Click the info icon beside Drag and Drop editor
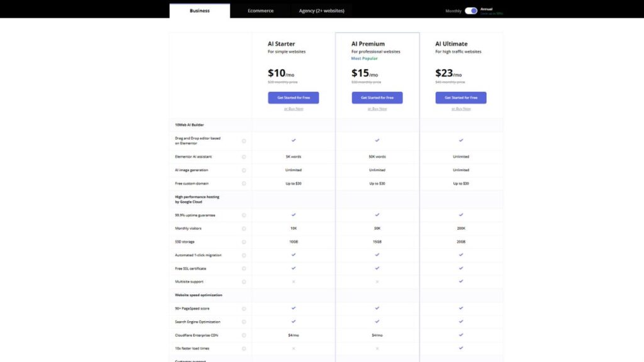Image resolution: width=644 pixels, height=362 pixels. pyautogui.click(x=244, y=141)
